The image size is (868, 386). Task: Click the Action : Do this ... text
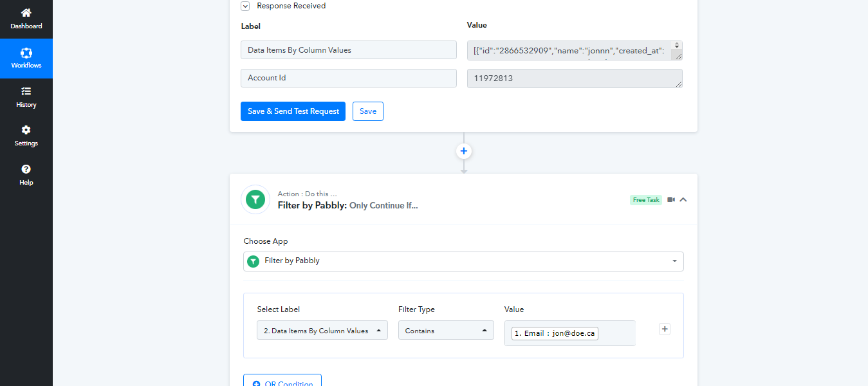click(308, 194)
